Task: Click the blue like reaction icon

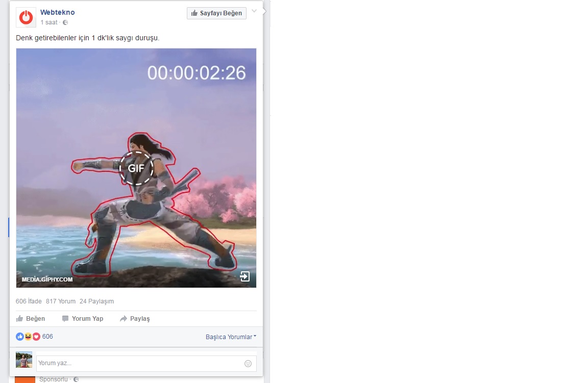Action: [x=20, y=337]
